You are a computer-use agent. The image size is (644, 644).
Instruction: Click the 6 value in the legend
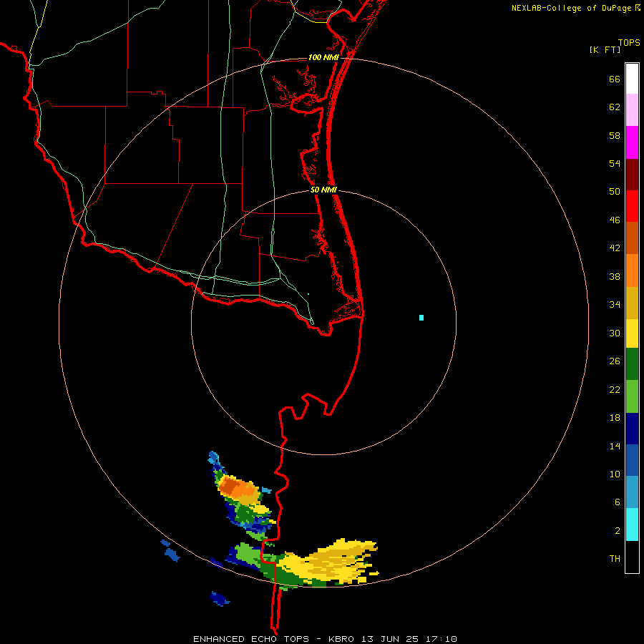tap(618, 502)
